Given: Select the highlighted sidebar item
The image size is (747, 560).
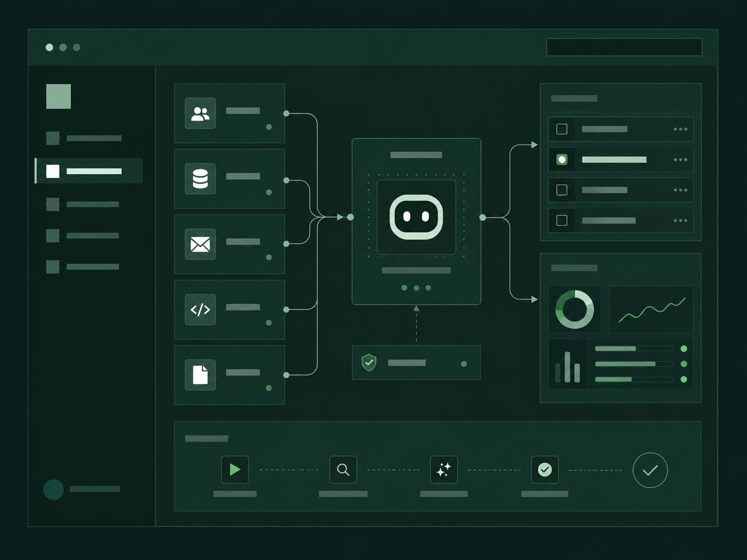Looking at the screenshot, I should (89, 171).
